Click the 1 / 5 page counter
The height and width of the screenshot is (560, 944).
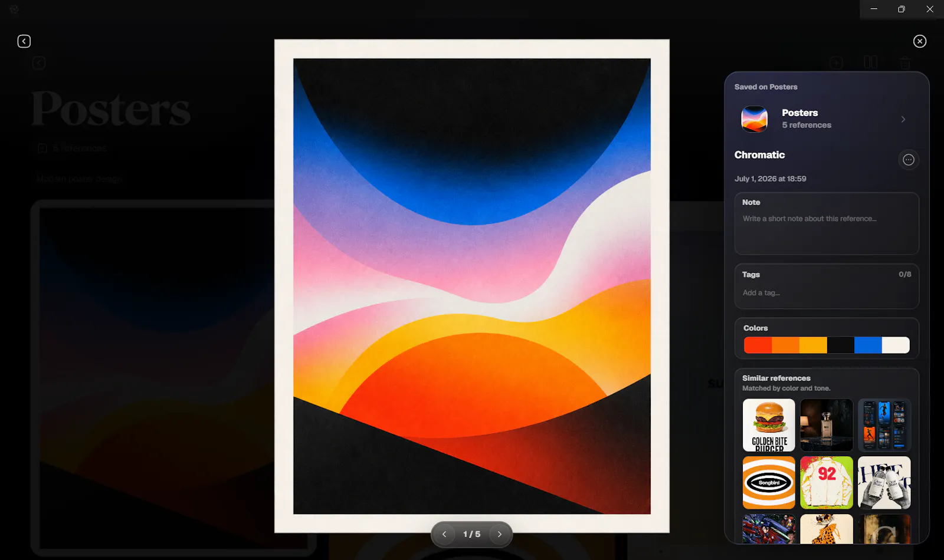click(x=471, y=534)
